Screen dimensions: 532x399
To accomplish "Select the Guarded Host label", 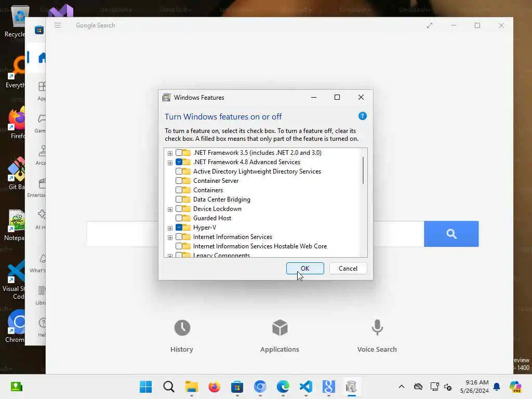I will tap(212, 218).
